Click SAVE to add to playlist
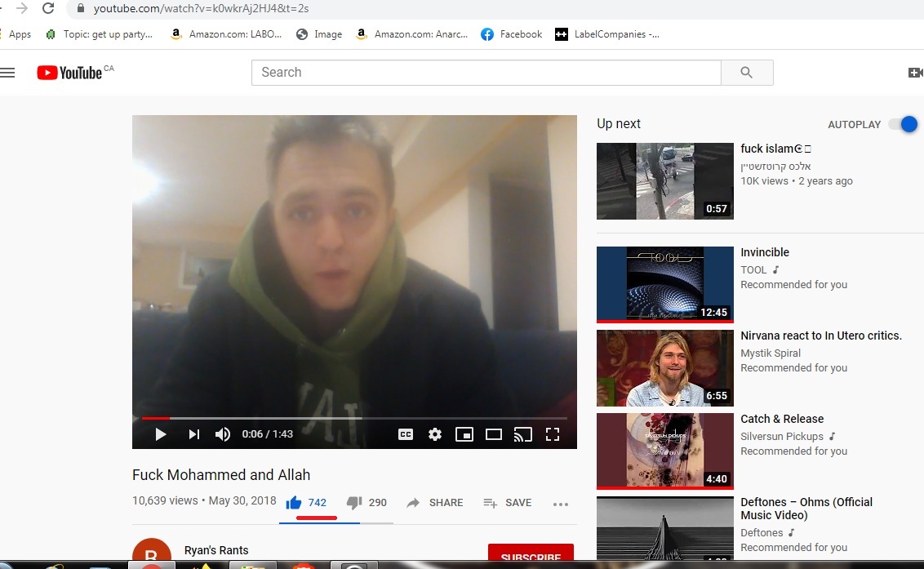This screenshot has height=569, width=924. coord(507,503)
